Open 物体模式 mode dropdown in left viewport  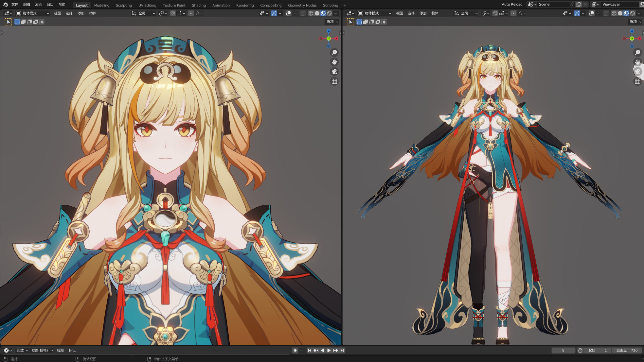point(33,13)
